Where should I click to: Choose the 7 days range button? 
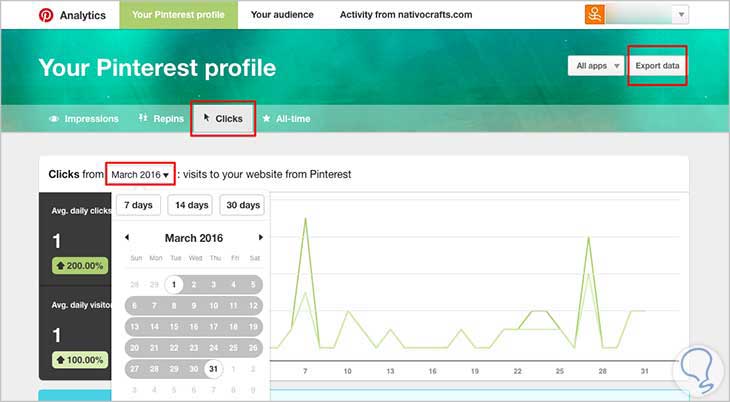138,205
